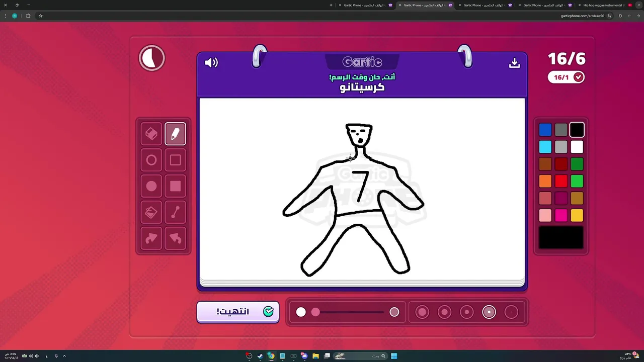Bookmark page with the star icon
Screen dimensions: 644x362
click(41, 16)
